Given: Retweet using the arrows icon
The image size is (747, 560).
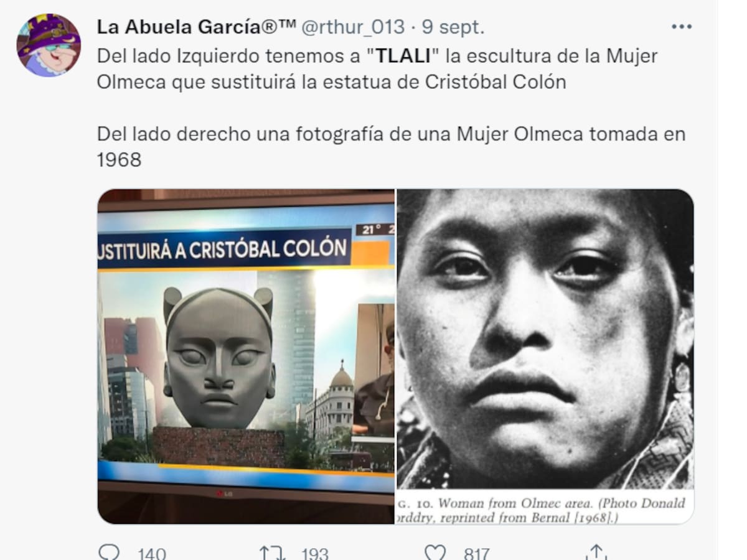Looking at the screenshot, I should coord(272,553).
